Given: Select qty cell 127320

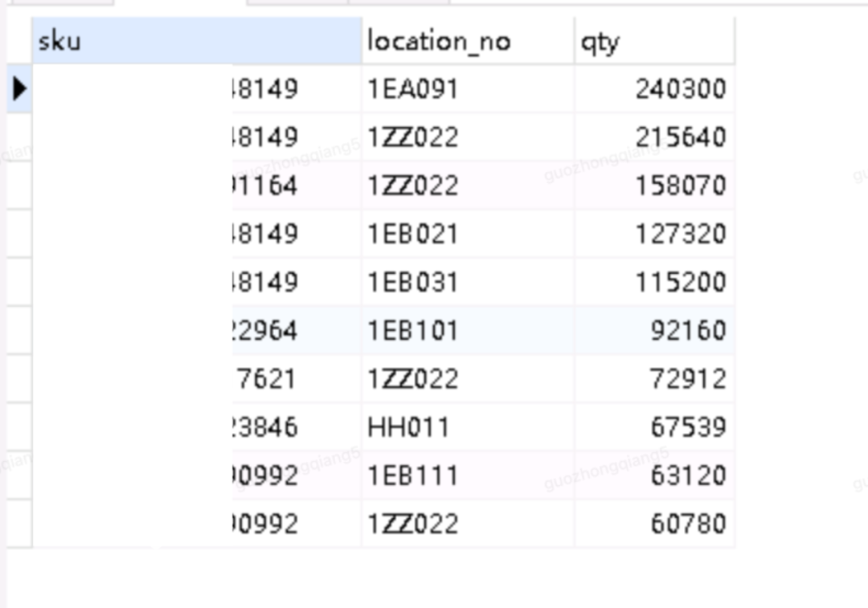Looking at the screenshot, I should [655, 234].
